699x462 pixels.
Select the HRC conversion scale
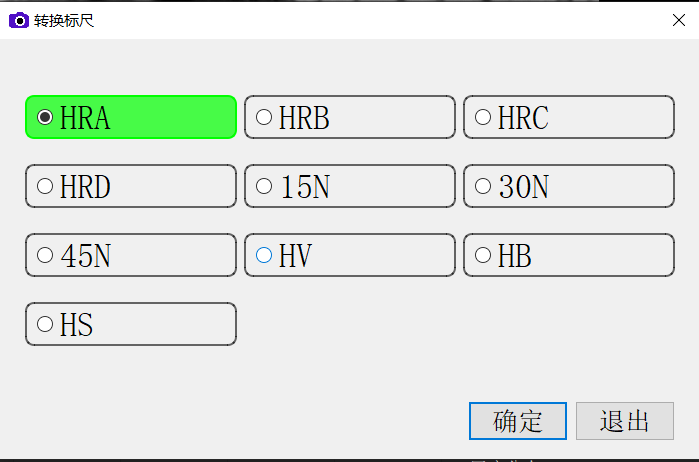(x=568, y=117)
